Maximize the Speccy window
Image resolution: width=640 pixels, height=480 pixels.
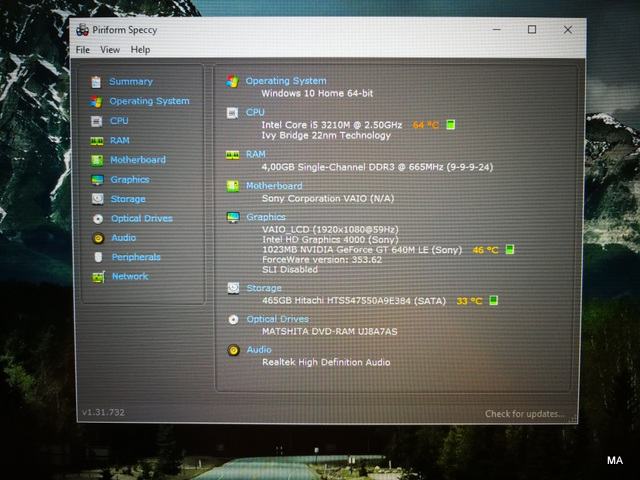tap(532, 29)
